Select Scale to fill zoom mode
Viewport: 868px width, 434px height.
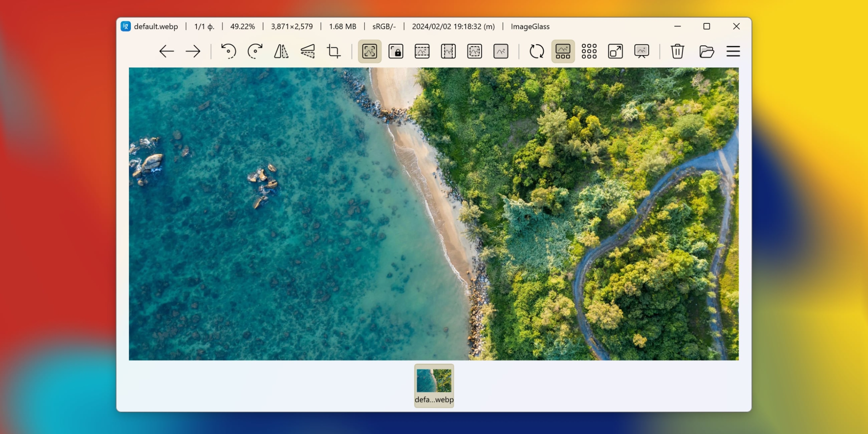pyautogui.click(x=501, y=52)
